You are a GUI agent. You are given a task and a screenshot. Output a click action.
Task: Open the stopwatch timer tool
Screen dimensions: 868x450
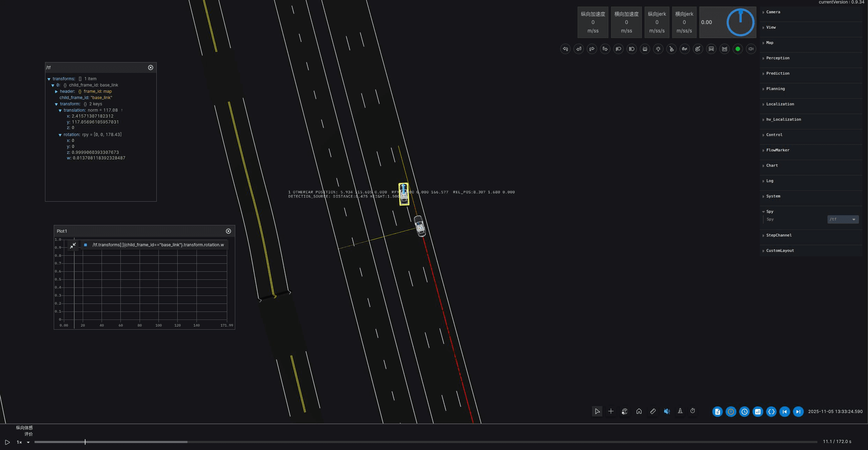(693, 411)
